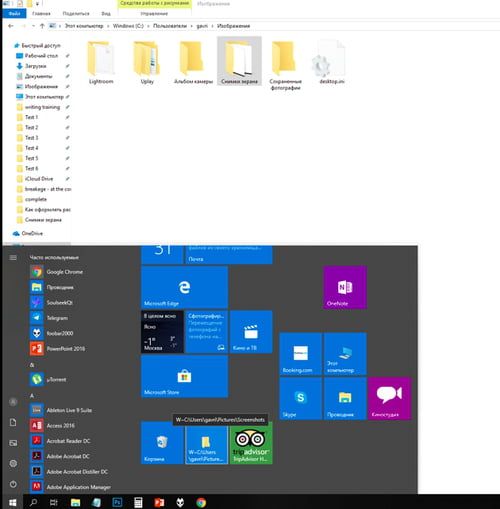The width and height of the screenshot is (500, 509).
Task: Open the Microsoft Store tile
Action: pyautogui.click(x=184, y=376)
